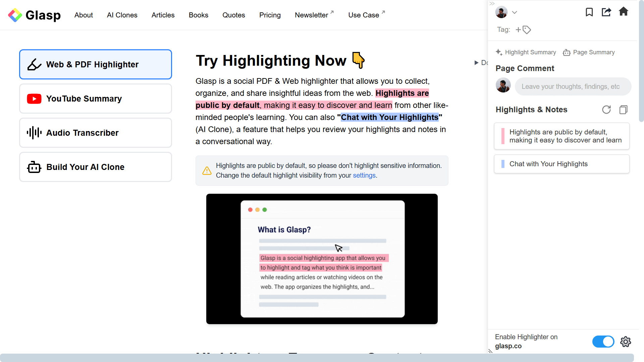The height and width of the screenshot is (362, 644).
Task: Select the YouTube Summary tab
Action: coord(96,99)
